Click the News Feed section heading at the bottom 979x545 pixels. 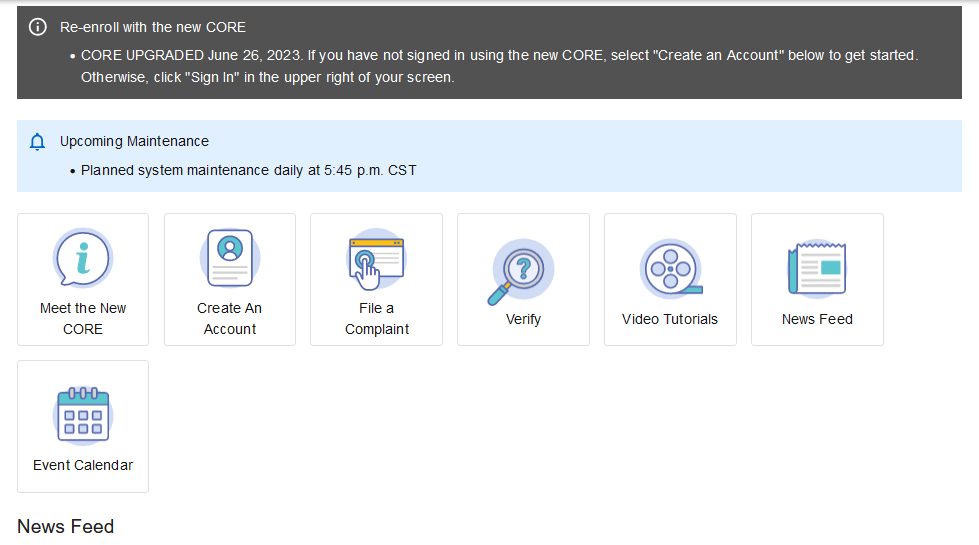pyautogui.click(x=66, y=526)
